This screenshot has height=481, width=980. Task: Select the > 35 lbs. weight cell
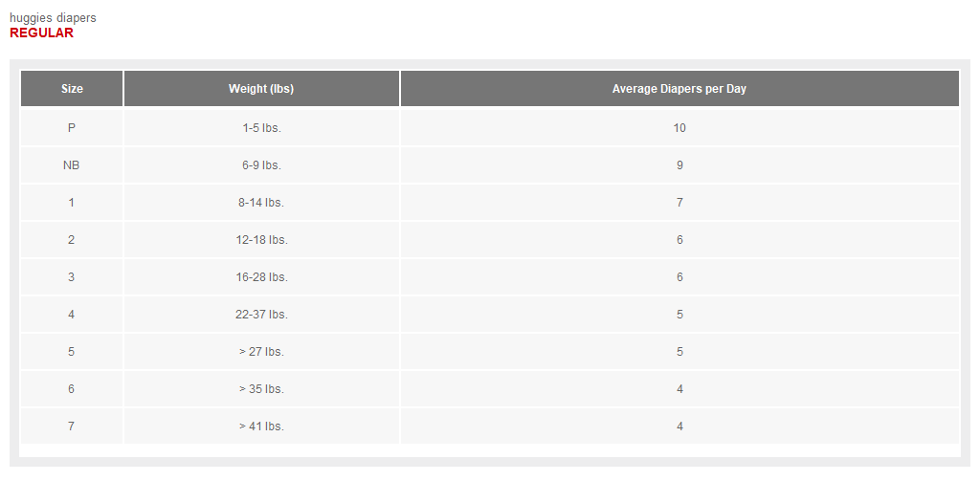point(261,388)
